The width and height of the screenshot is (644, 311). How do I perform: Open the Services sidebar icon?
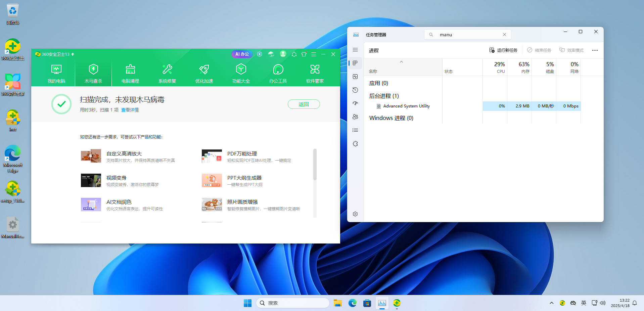pos(355,144)
